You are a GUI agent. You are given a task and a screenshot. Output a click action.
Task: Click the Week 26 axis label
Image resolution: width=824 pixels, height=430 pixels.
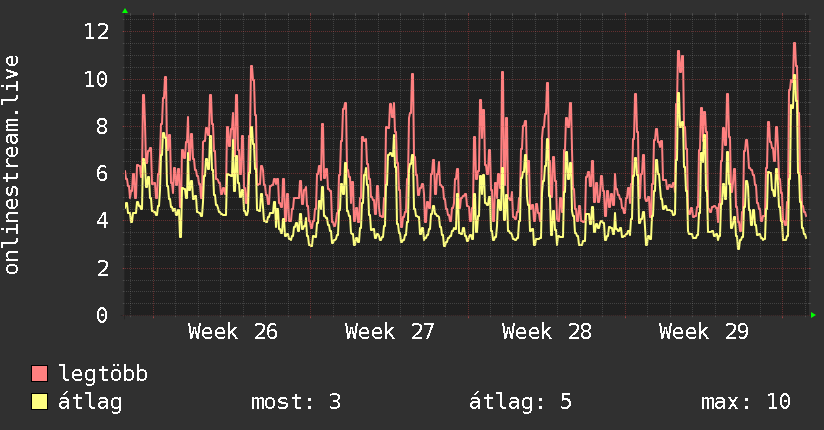coord(233,332)
